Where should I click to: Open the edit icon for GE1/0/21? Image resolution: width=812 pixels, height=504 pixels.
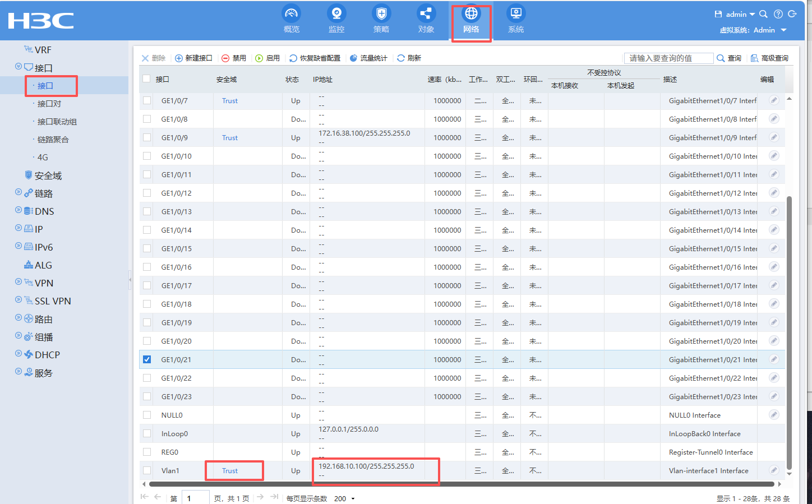[x=774, y=359]
